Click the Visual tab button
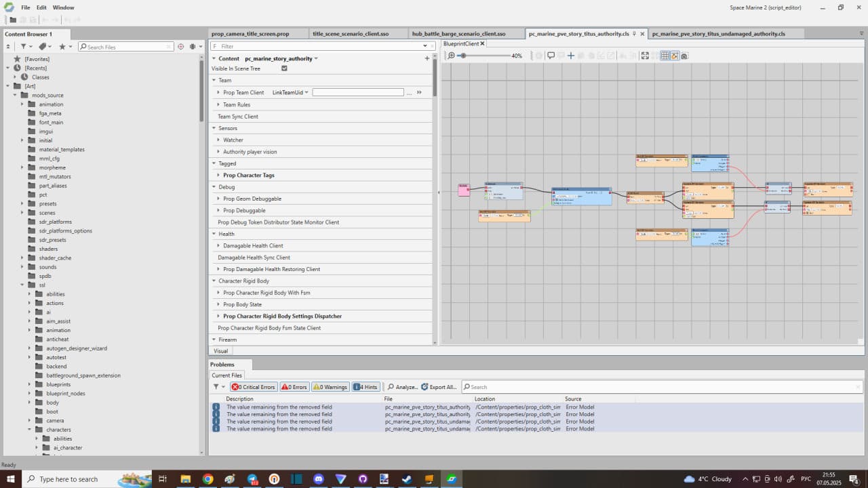This screenshot has height=488, width=868. click(x=221, y=350)
